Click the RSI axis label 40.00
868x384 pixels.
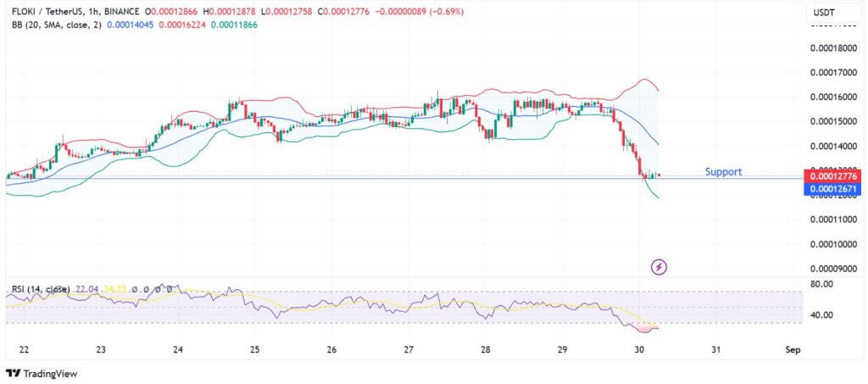[821, 315]
